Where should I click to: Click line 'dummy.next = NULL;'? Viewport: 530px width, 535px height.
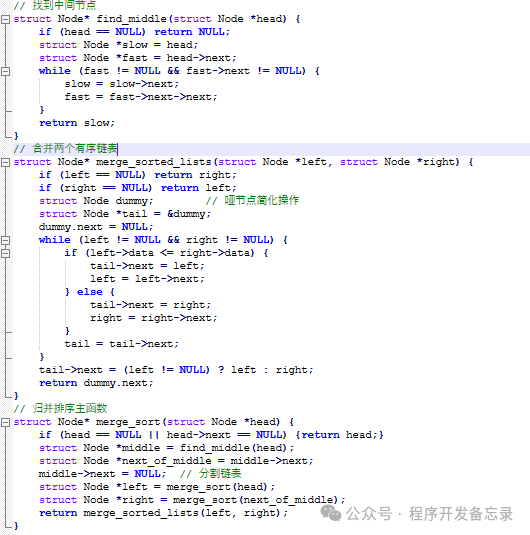96,227
